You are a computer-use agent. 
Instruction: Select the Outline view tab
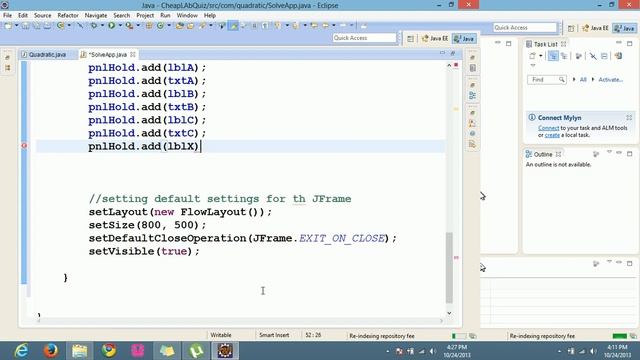pos(543,154)
